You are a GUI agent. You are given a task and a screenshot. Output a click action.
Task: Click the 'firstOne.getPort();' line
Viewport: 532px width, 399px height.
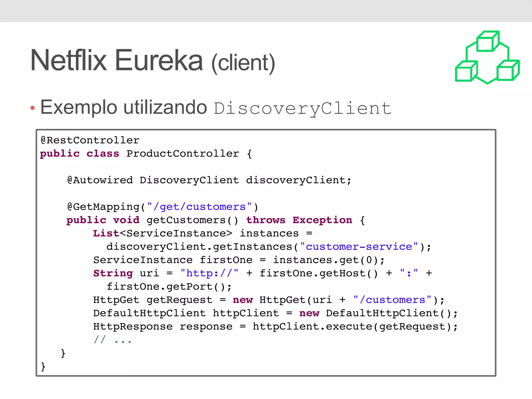[169, 287]
